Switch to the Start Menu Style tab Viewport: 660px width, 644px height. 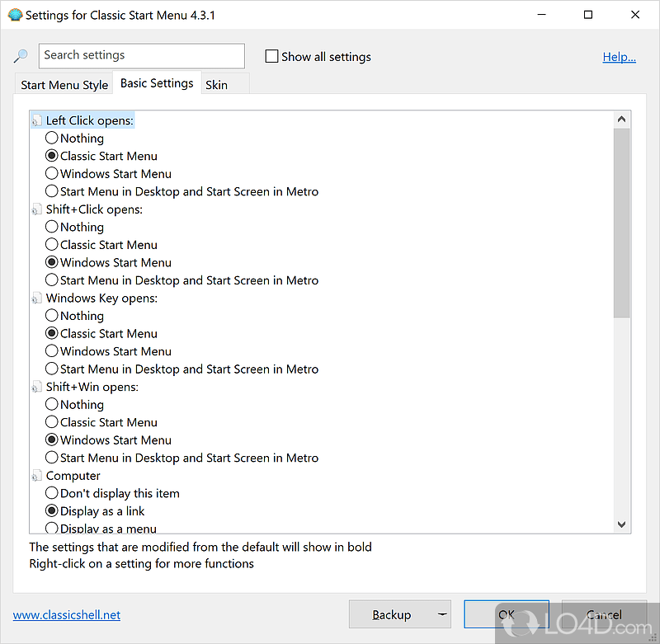(x=64, y=85)
